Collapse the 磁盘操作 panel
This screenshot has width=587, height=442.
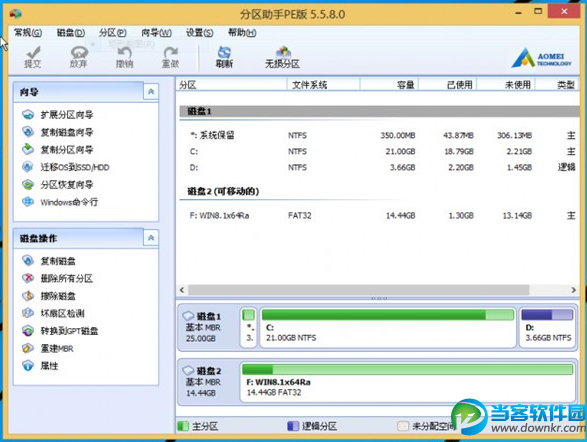tap(151, 238)
